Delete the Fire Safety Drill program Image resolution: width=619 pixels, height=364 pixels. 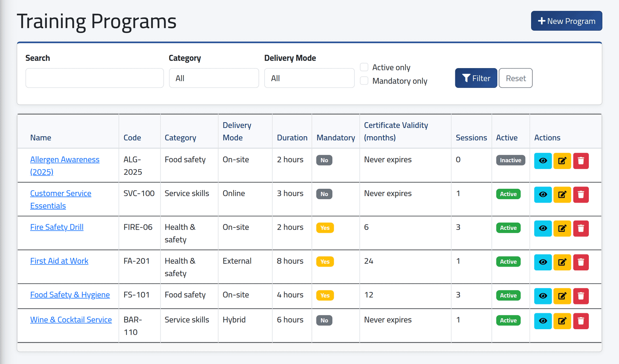[x=581, y=229]
